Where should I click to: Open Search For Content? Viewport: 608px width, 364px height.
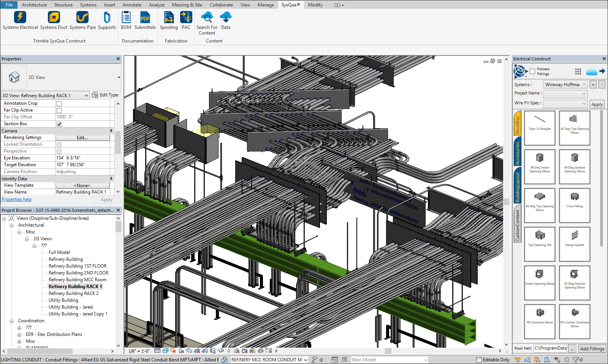coord(207,23)
